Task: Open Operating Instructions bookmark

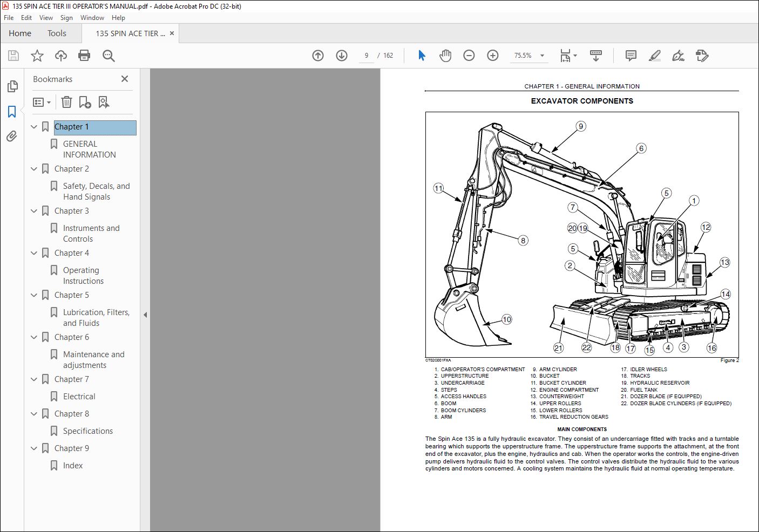Action: (x=83, y=276)
